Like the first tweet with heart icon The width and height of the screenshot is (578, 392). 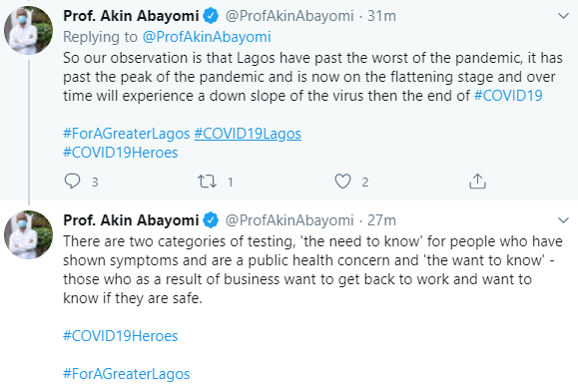(x=342, y=182)
